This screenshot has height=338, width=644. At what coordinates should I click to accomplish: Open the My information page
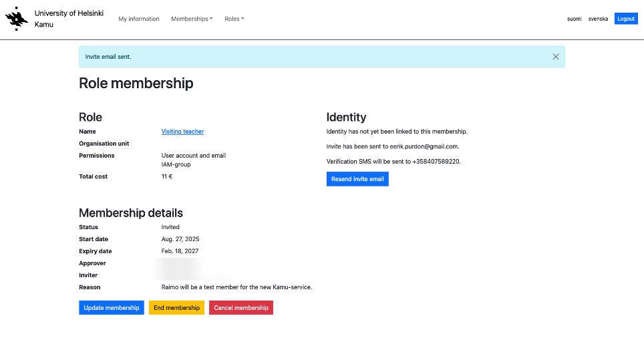pyautogui.click(x=139, y=19)
